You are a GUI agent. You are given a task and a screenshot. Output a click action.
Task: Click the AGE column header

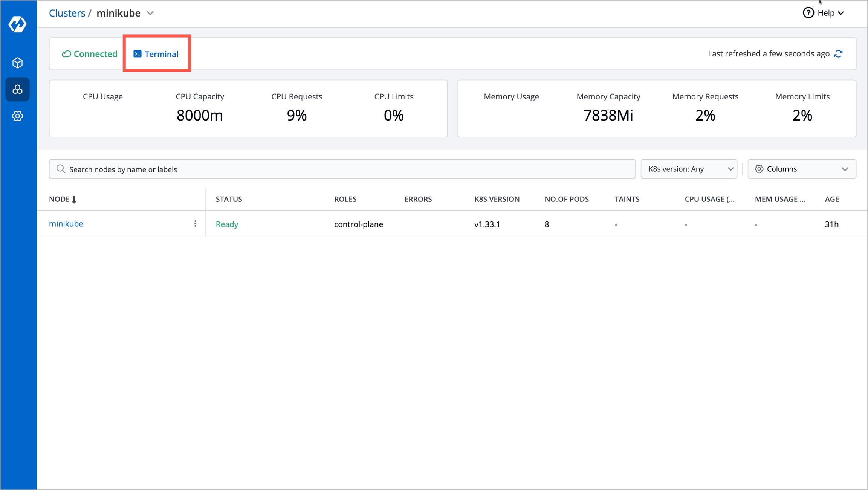[831, 199]
